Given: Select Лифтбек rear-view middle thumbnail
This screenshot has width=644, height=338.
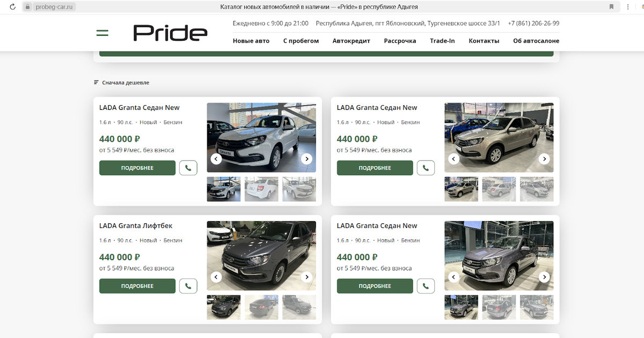Looking at the screenshot, I should coord(261,307).
